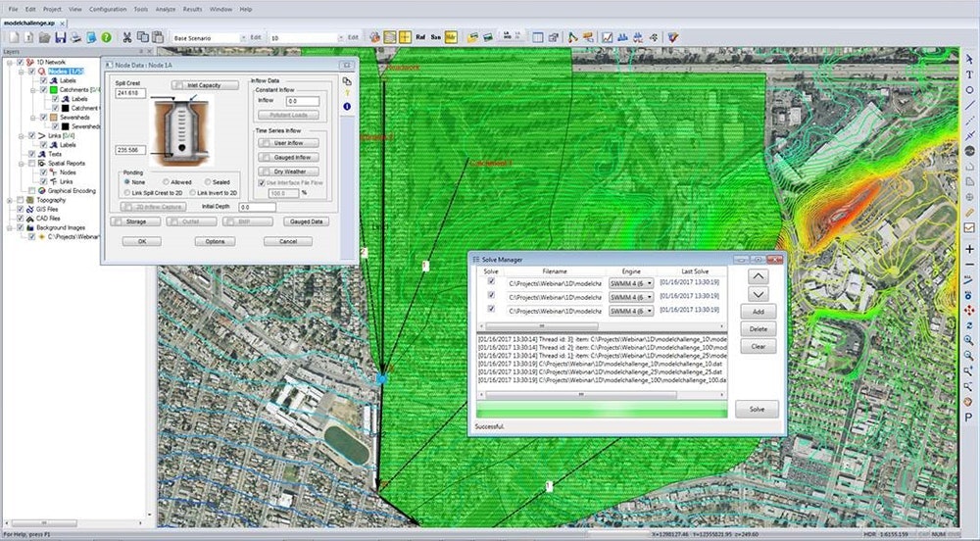Click the scissors Cut icon
The image size is (980, 541).
click(x=126, y=37)
